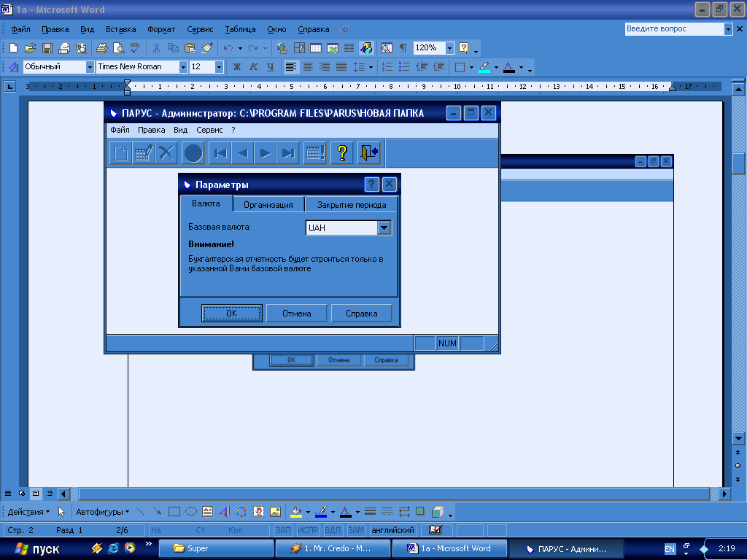747x560 pixels.
Task: Click the Undo arrow icon
Action: coord(228,47)
